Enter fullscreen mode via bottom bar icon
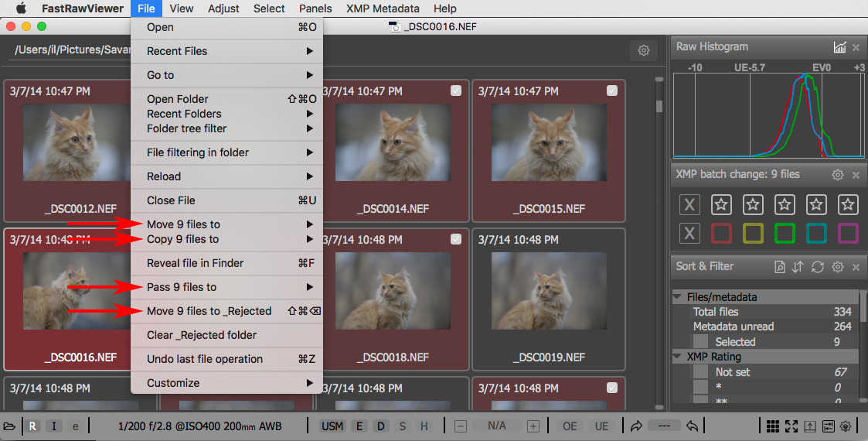The height and width of the screenshot is (441, 868). (791, 426)
